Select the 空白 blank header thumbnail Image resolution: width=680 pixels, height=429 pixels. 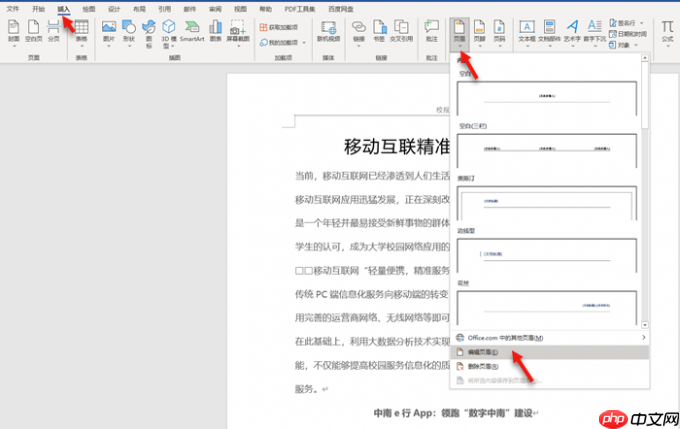tap(546, 98)
